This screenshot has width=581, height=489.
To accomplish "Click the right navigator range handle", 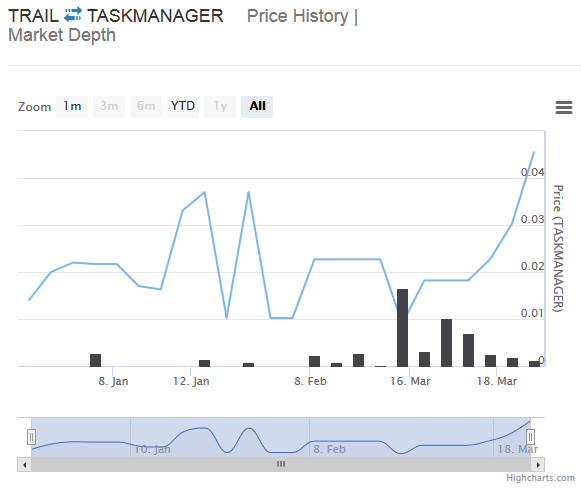I will point(531,437).
